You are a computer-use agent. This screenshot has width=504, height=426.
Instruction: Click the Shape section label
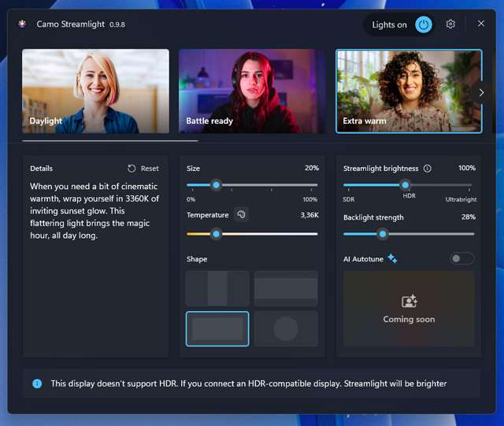197,259
